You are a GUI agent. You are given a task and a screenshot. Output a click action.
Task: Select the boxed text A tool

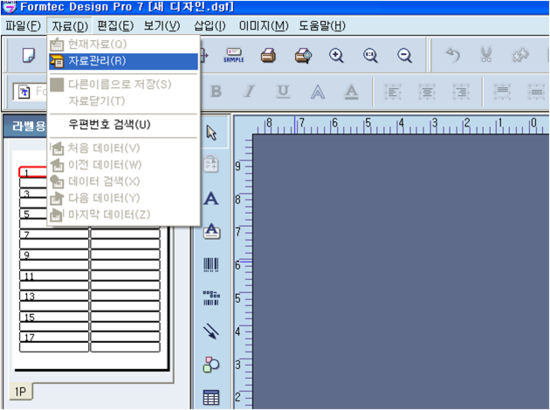[x=212, y=231]
